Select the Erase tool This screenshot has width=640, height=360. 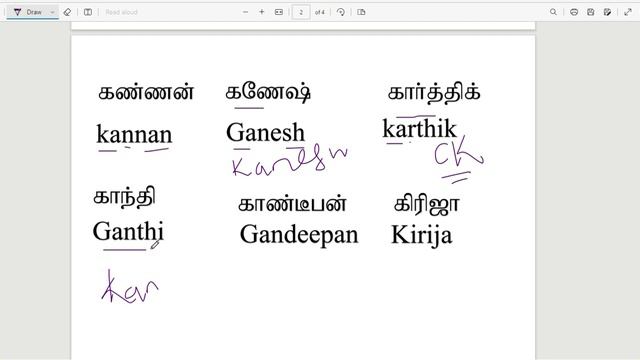(x=67, y=12)
